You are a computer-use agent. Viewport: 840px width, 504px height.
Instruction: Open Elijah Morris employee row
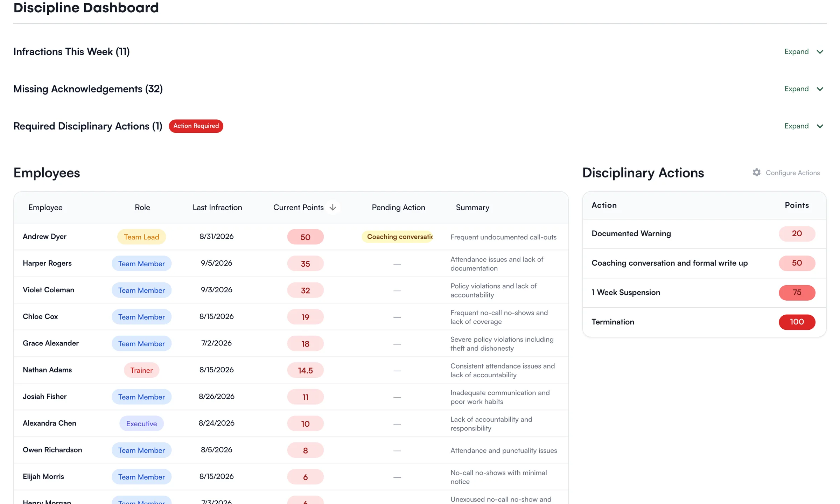(291, 477)
